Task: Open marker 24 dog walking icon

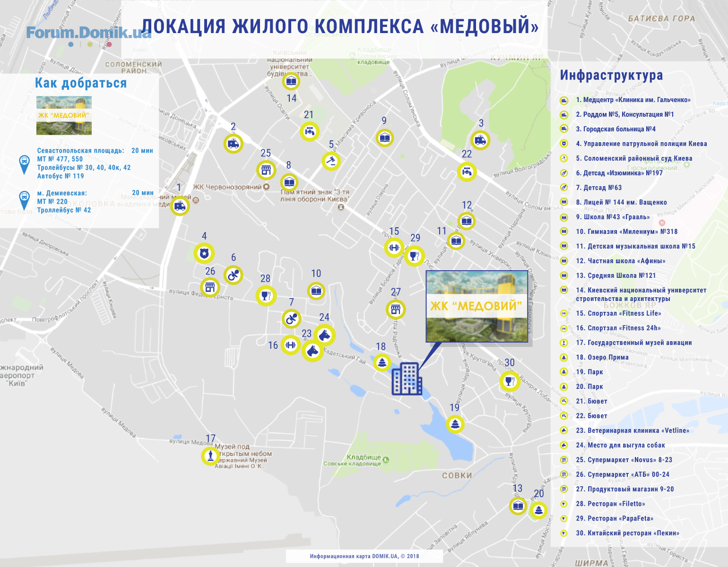Action: [x=325, y=335]
